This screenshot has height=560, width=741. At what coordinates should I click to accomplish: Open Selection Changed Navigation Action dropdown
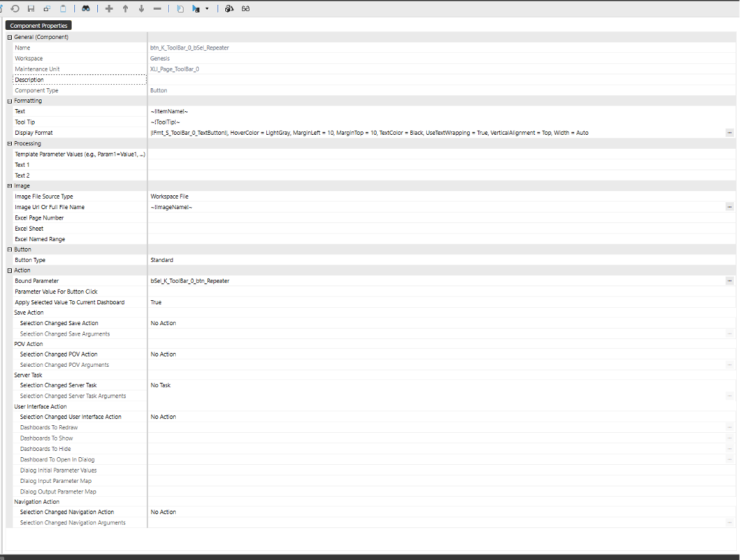[x=441, y=512]
